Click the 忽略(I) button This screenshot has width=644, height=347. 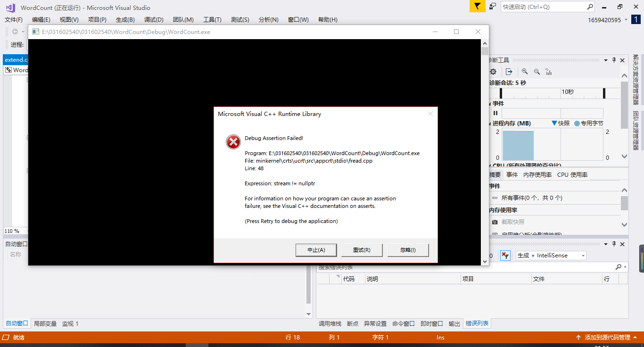(x=408, y=250)
